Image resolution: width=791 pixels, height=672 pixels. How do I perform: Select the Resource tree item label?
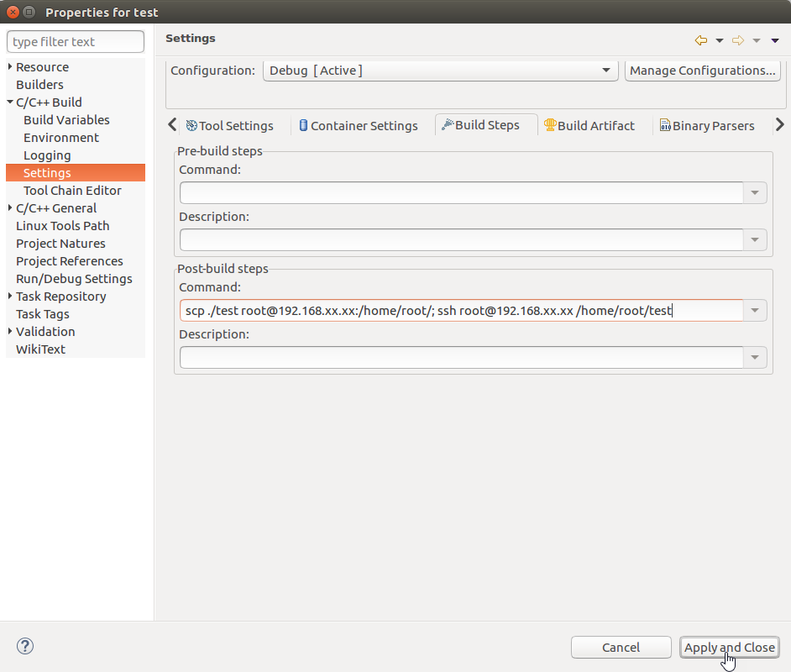coord(42,67)
